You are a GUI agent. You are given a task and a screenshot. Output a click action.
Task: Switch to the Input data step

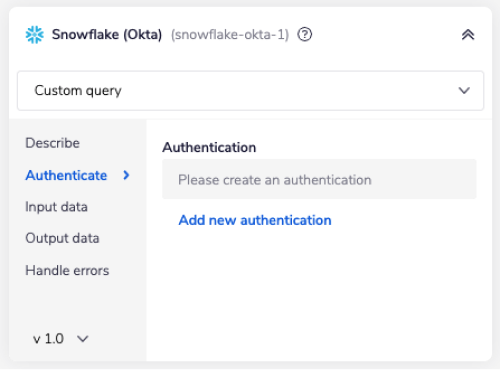[56, 207]
